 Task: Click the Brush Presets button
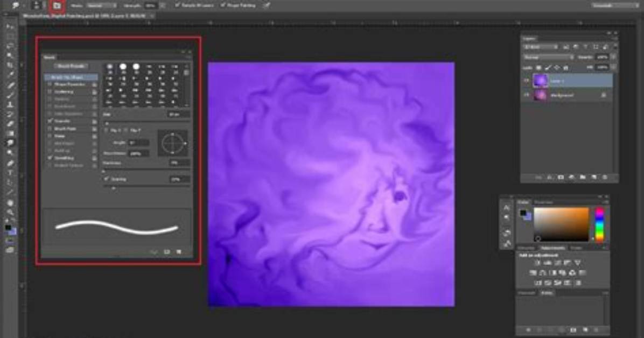coord(71,66)
